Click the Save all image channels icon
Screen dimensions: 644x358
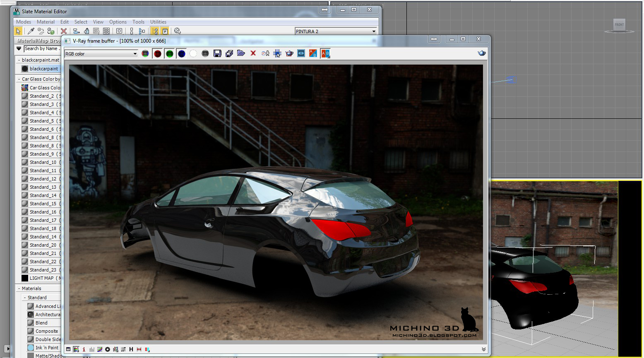pyautogui.click(x=229, y=53)
